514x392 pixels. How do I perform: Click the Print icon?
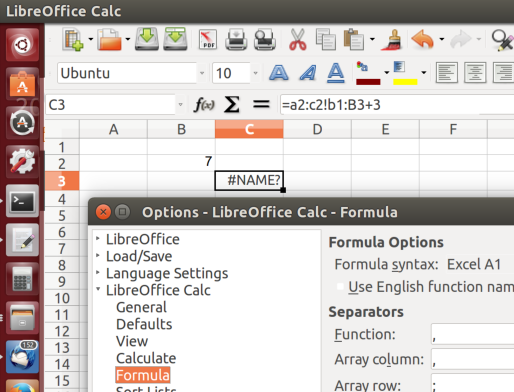click(x=236, y=40)
